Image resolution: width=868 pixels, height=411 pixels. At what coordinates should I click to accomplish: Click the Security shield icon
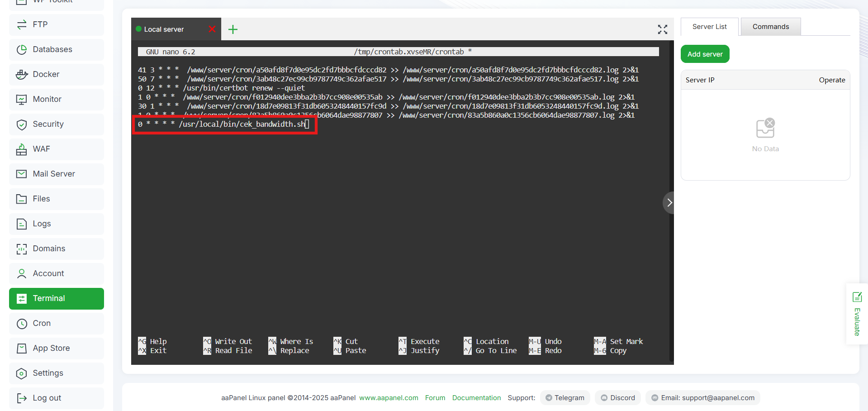pyautogui.click(x=22, y=124)
